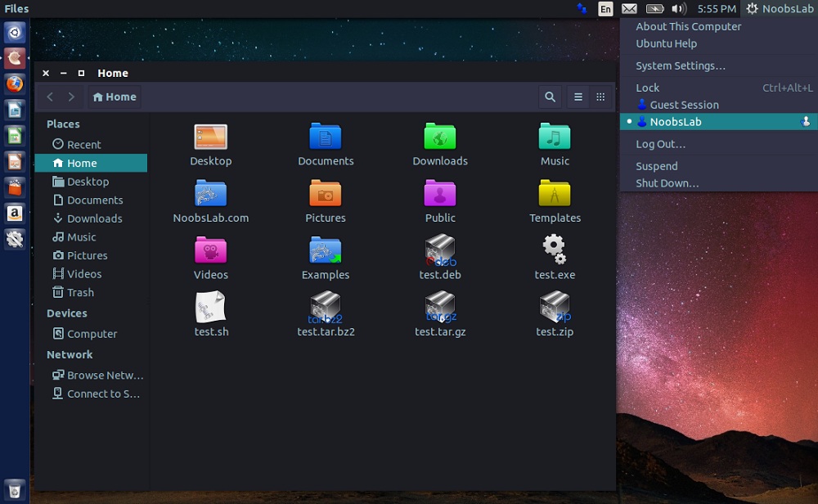Choose System Settings… from the menu
The height and width of the screenshot is (504, 818).
pyautogui.click(x=680, y=65)
